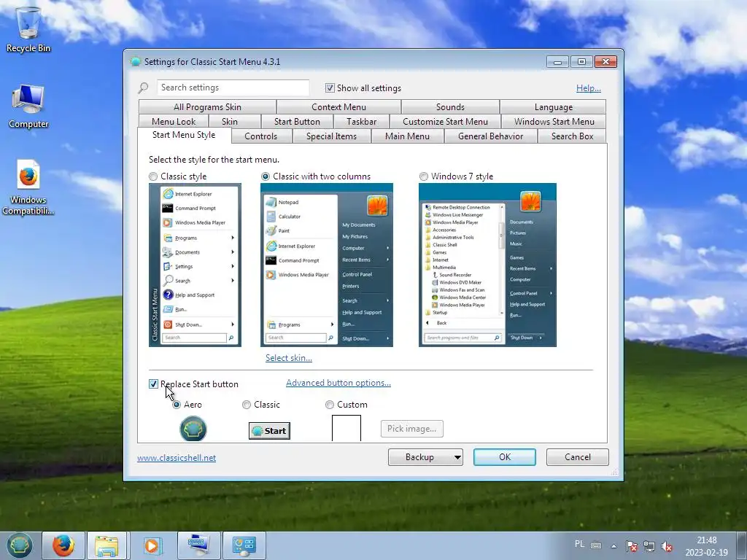Click the Cancel button

578,457
